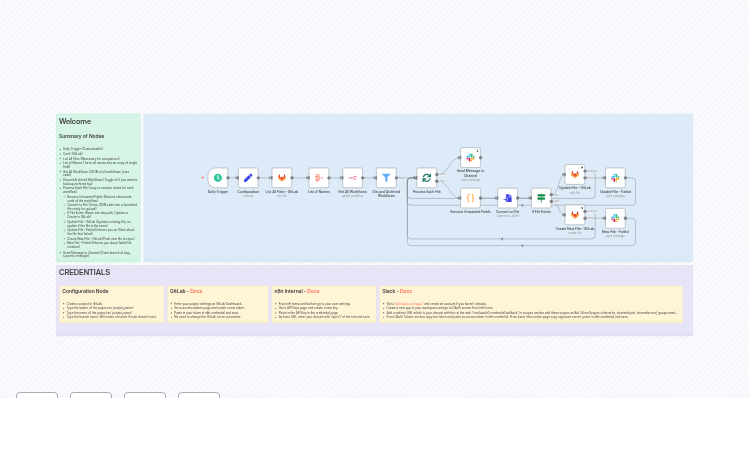Click the Update File Failed Slack node
Image resolution: width=749 pixels, height=450 pixels.
coord(615,178)
